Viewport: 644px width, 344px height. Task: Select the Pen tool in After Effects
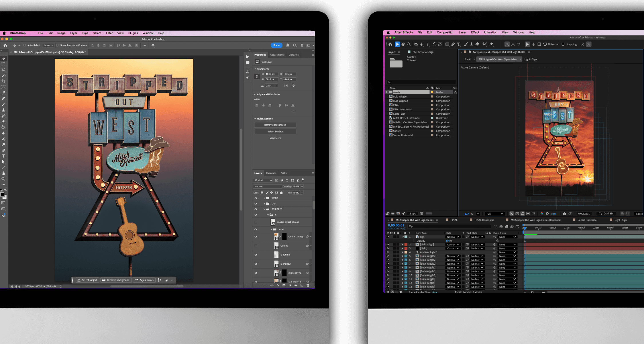[x=453, y=44]
